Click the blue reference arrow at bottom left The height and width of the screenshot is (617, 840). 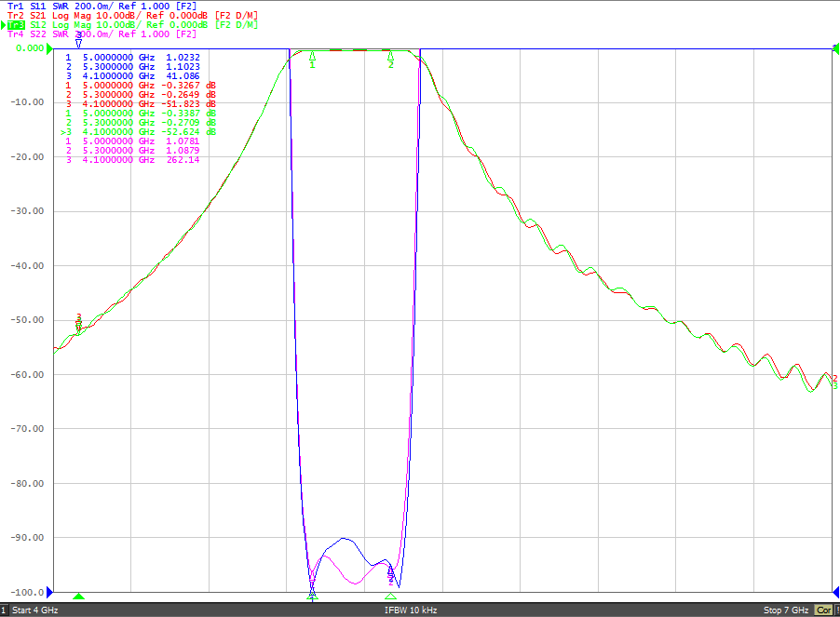(49, 592)
